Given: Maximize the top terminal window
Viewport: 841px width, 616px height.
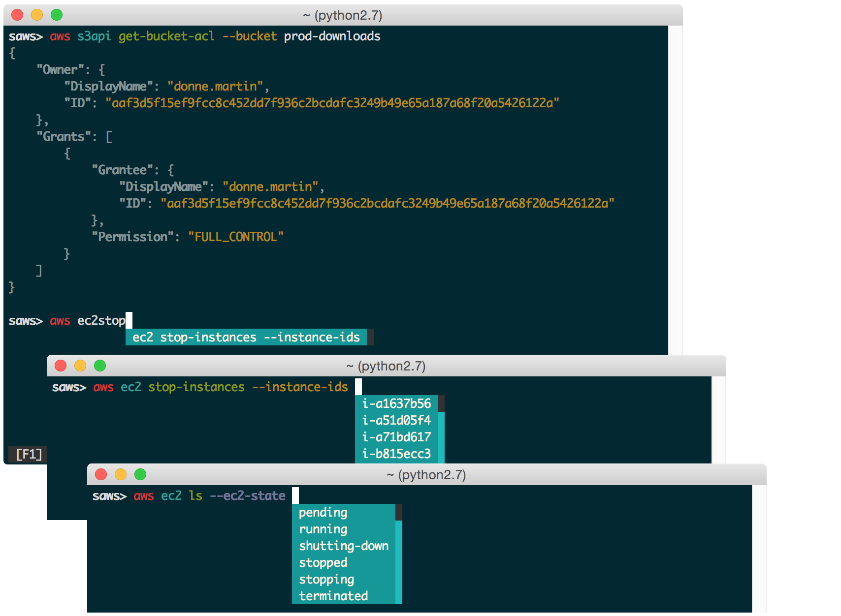Looking at the screenshot, I should click(57, 15).
